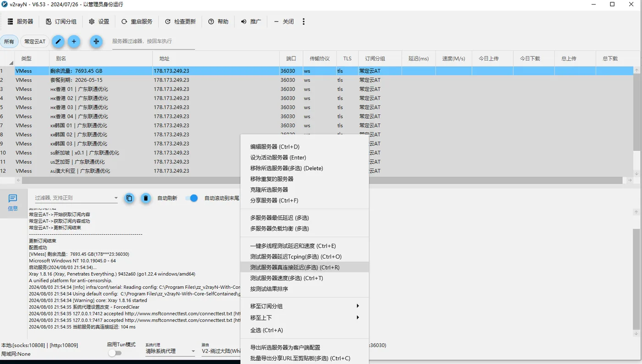Sort by the 别名 column header

click(101, 59)
